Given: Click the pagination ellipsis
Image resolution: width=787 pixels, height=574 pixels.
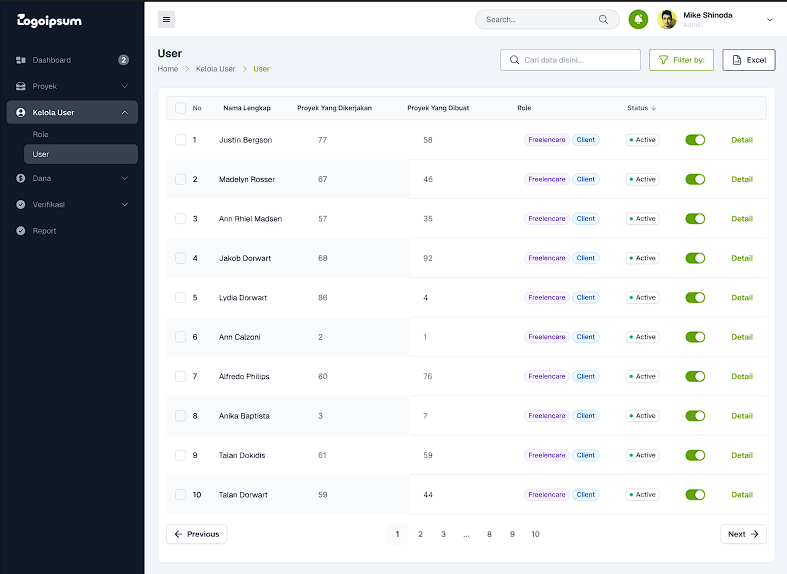Looking at the screenshot, I should click(x=466, y=535).
